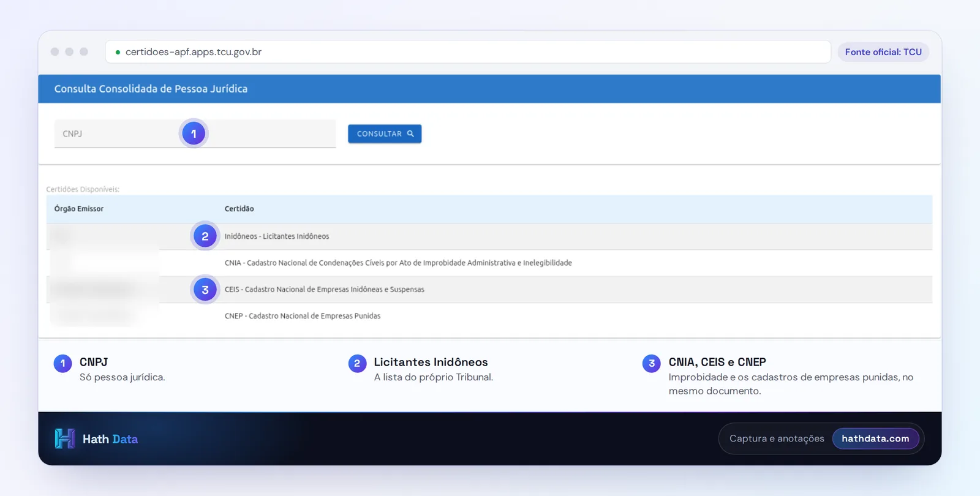Click the "Captura e anotações" footer text
The width and height of the screenshot is (980, 496).
tap(777, 438)
